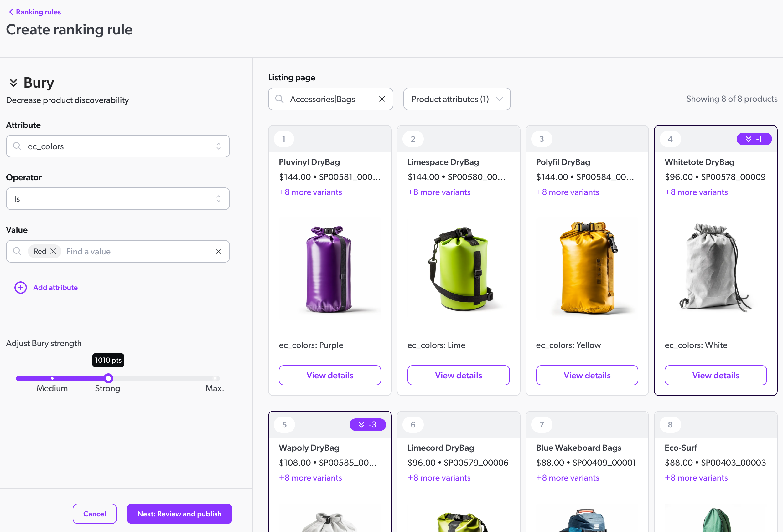Screen dimensions: 783x532
Task: Open the ec_colors attribute dropdown
Action: (x=117, y=146)
